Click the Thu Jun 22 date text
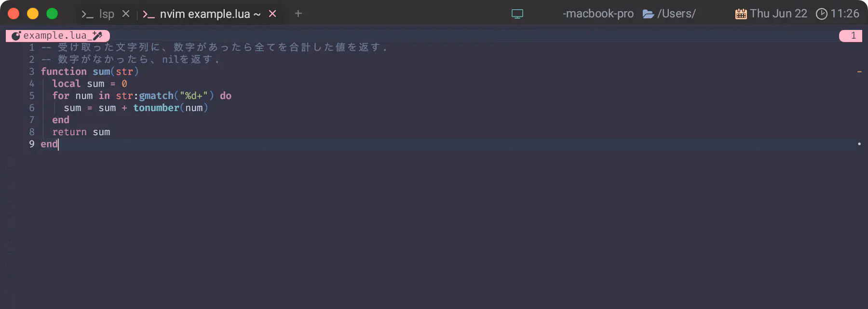 (x=778, y=14)
